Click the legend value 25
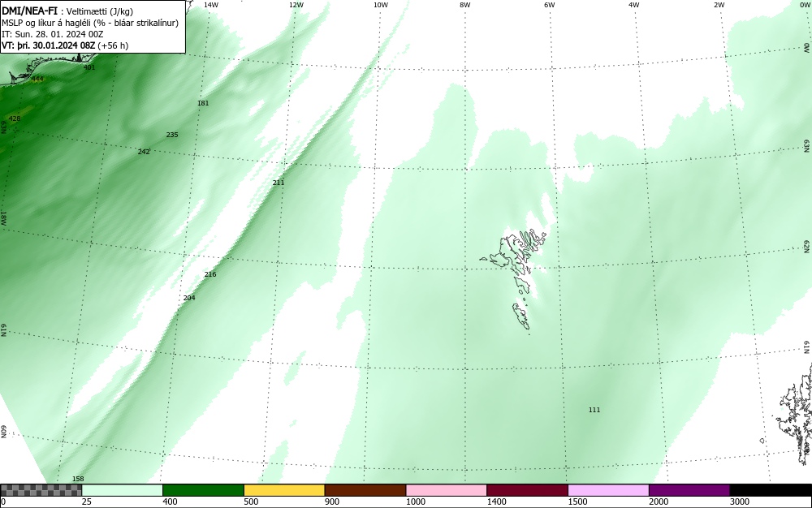812x508 pixels. (86, 502)
